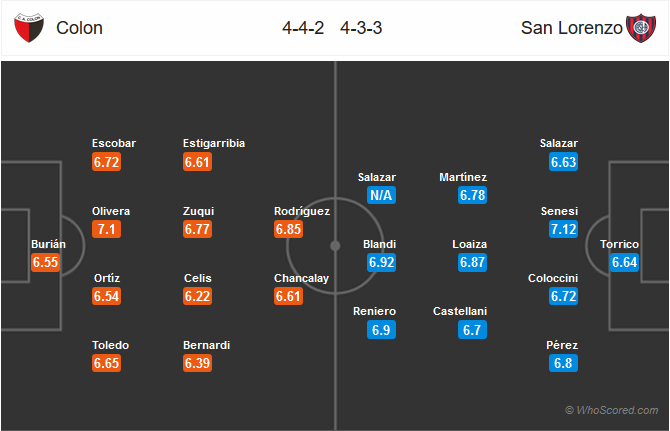Viewport: 670px width, 431px height.
Task: Click the Colon club crest icon
Action: [x=29, y=28]
